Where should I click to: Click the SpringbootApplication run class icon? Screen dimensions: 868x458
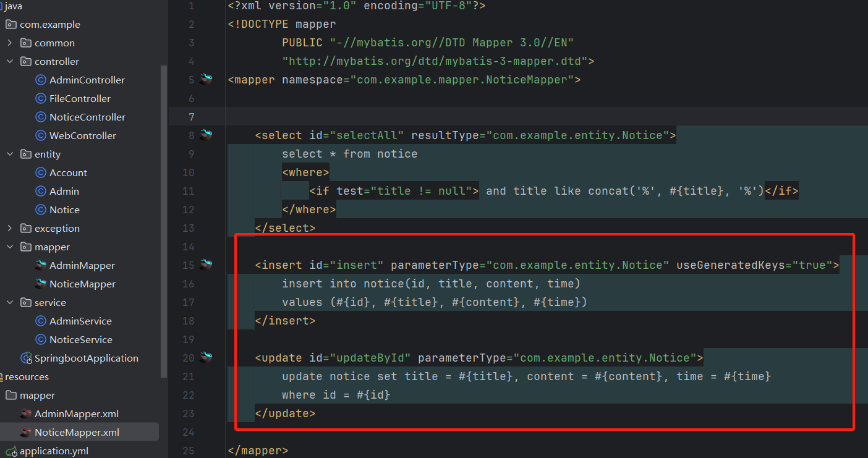click(x=26, y=358)
